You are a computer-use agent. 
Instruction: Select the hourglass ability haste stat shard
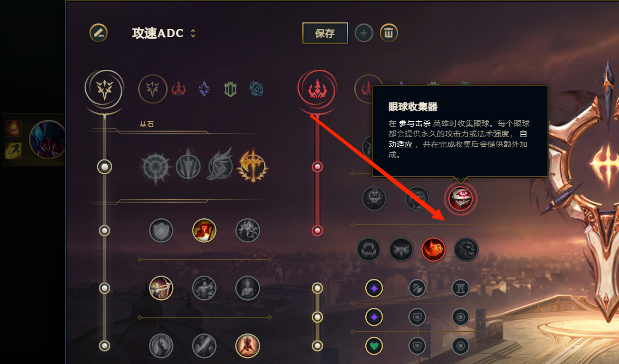(460, 288)
